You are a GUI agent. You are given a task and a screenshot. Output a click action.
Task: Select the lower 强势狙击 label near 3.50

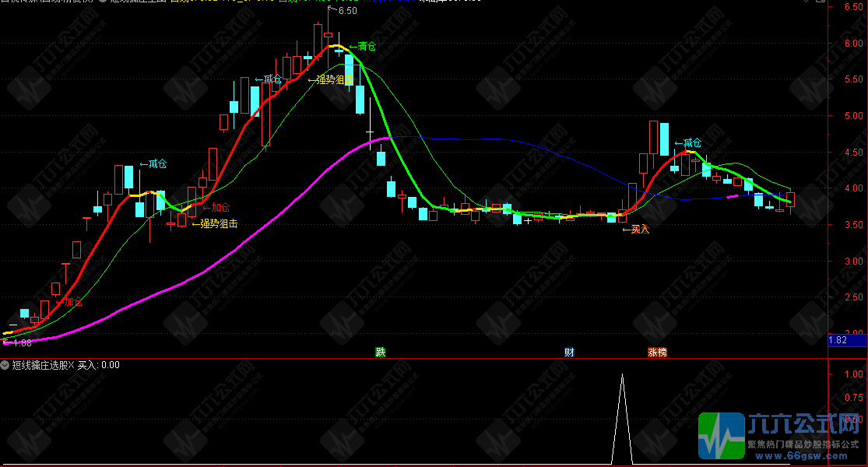click(215, 223)
